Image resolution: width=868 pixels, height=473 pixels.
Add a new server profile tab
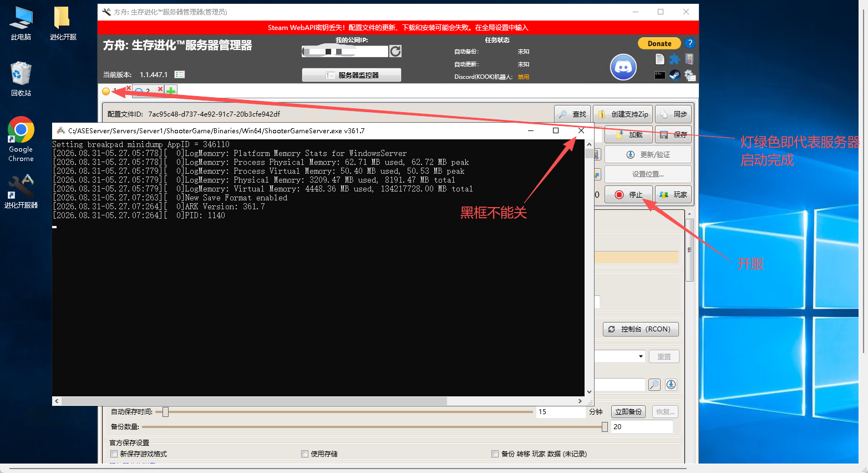(x=171, y=90)
